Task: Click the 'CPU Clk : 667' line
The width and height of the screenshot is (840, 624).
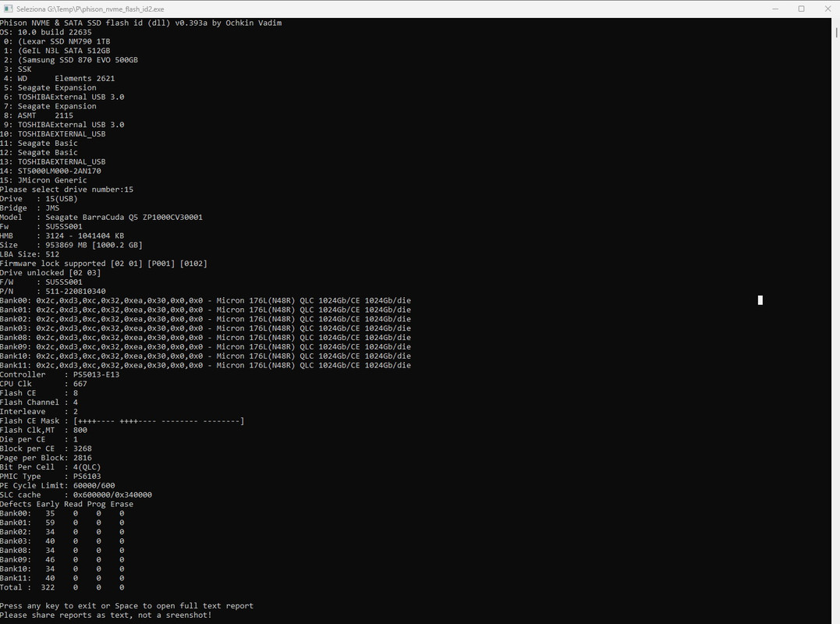Action: pyautogui.click(x=44, y=384)
